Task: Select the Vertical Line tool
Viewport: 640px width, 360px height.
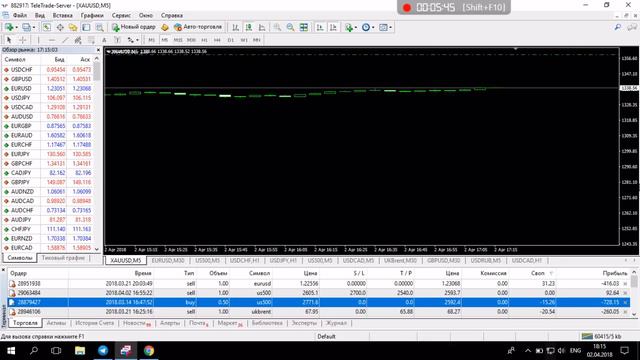Action: [38, 40]
